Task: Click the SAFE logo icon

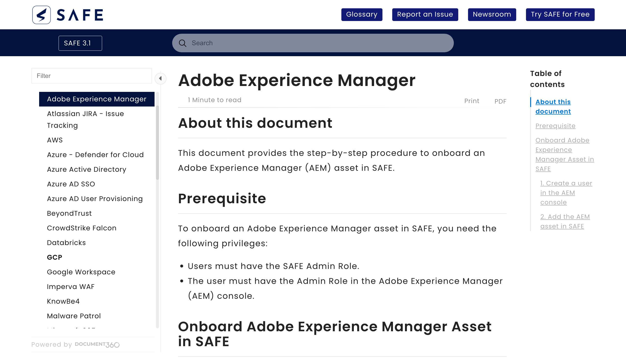Action: coord(42,15)
